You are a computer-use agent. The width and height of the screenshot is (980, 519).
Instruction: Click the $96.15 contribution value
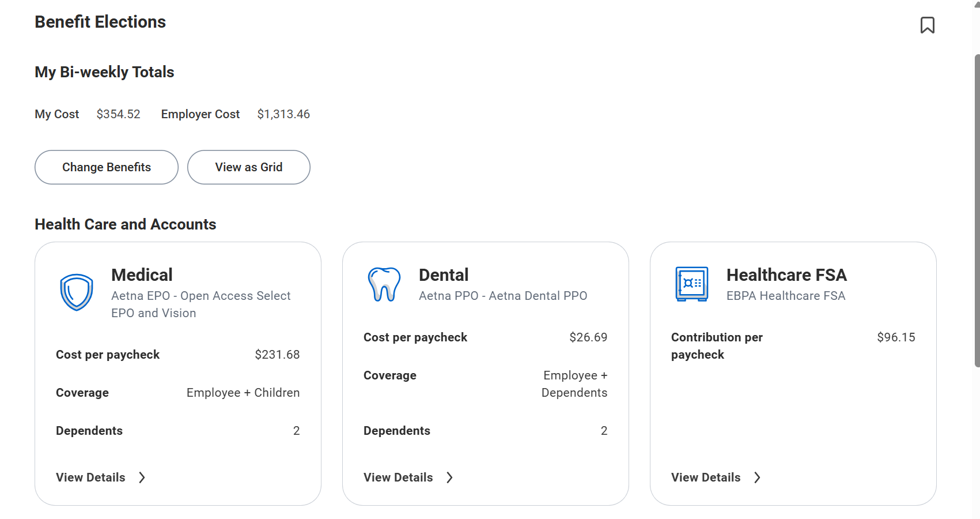(x=896, y=337)
